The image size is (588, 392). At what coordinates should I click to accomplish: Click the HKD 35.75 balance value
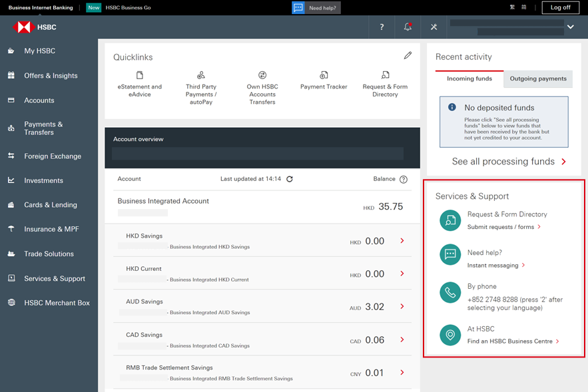coord(383,206)
